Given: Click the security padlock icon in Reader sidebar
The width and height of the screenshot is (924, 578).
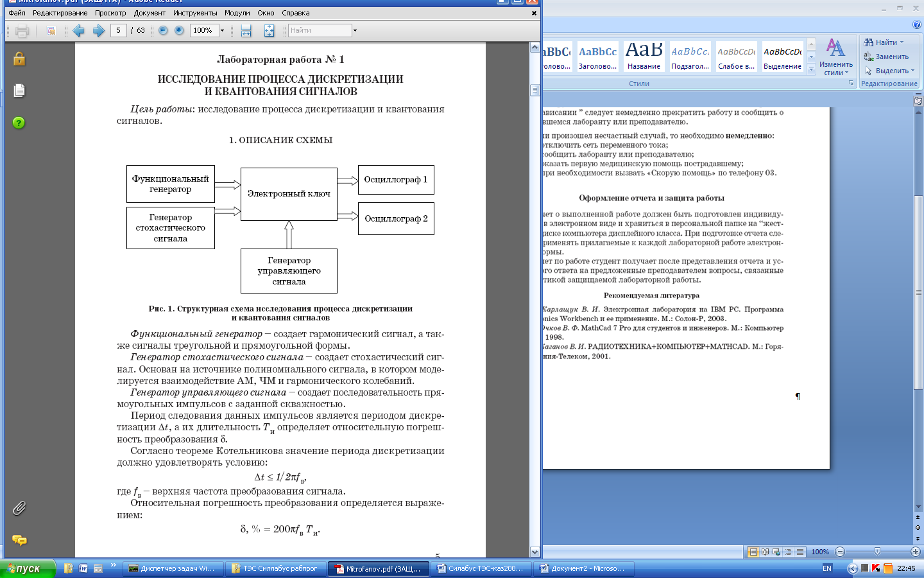Looking at the screenshot, I should [19, 58].
